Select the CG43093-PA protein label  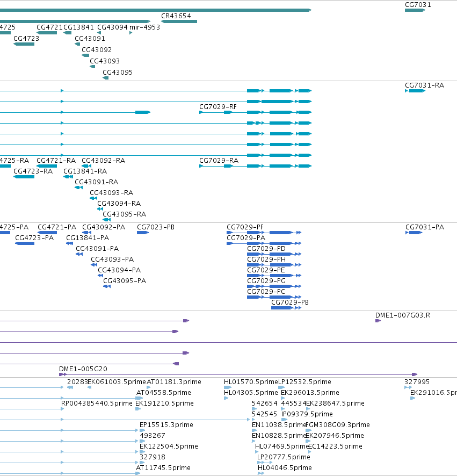[x=112, y=259]
